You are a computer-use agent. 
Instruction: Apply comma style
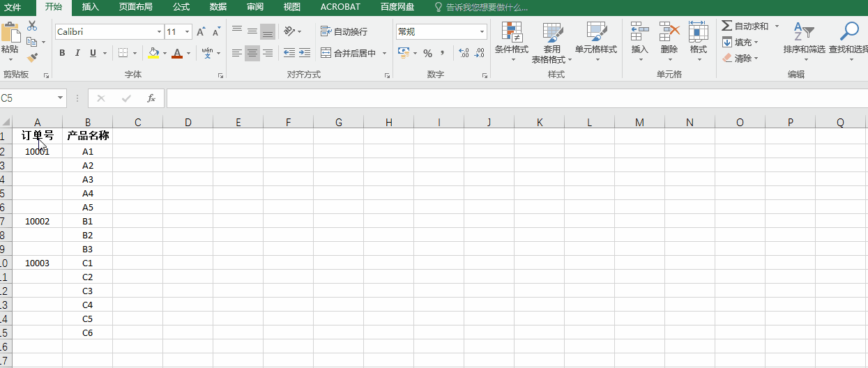(x=442, y=53)
